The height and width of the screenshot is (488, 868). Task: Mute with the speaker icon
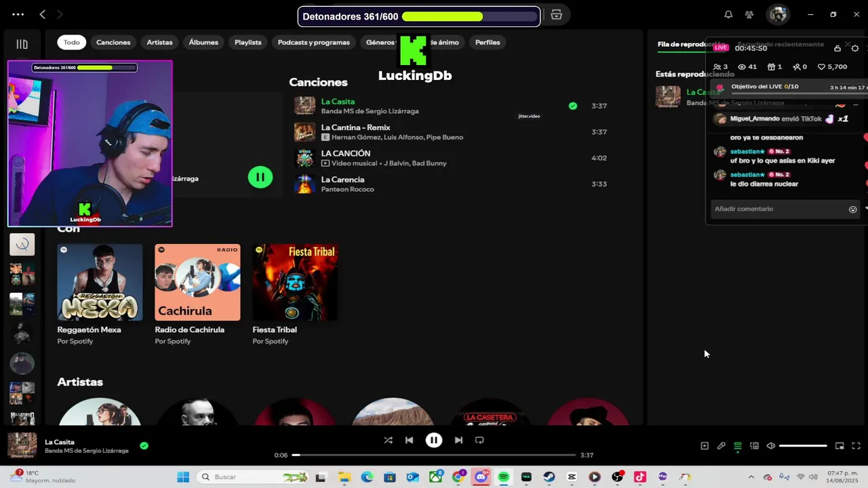point(770,446)
